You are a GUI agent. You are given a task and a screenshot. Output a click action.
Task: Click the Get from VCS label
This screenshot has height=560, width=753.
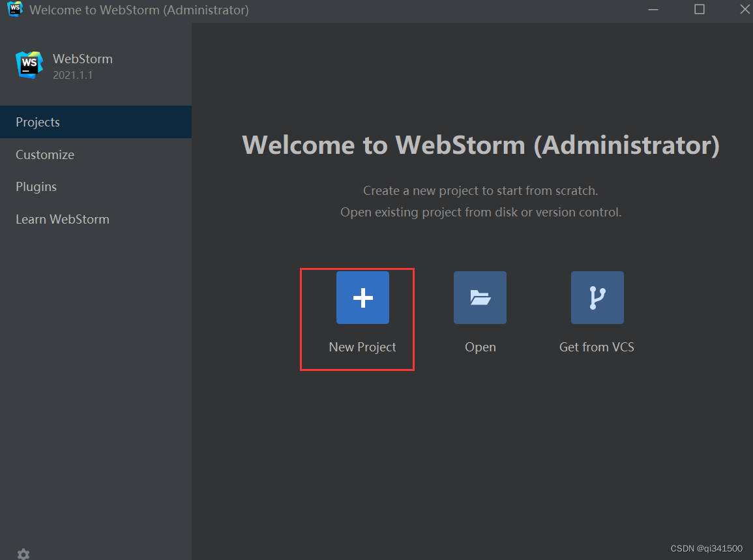pos(597,347)
